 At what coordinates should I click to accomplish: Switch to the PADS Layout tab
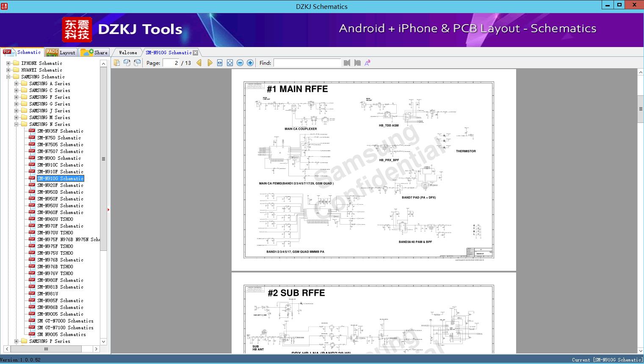point(61,53)
